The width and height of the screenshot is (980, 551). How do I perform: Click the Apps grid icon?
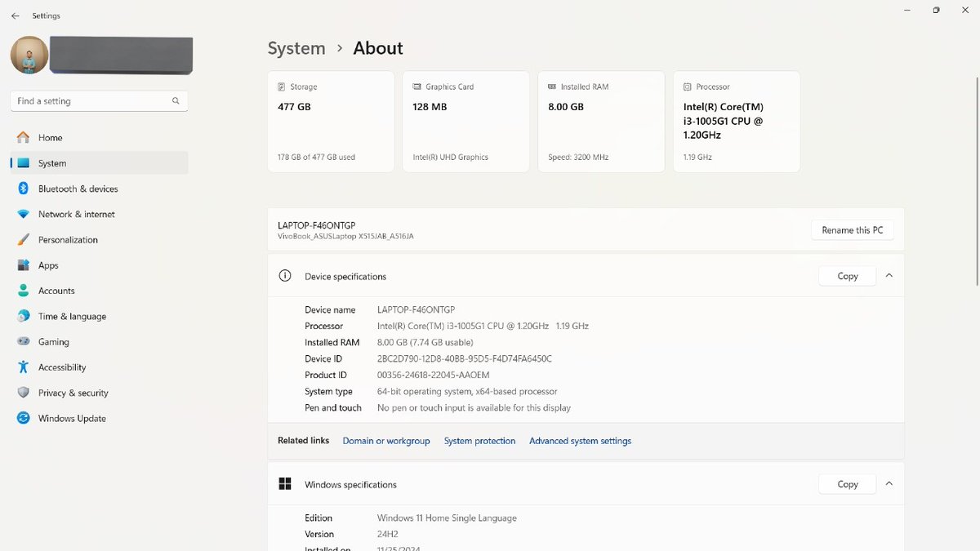[23, 265]
